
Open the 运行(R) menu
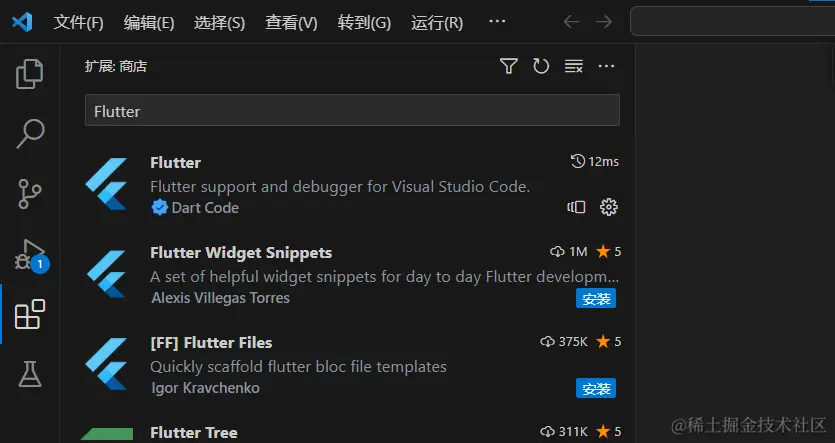[x=437, y=23]
